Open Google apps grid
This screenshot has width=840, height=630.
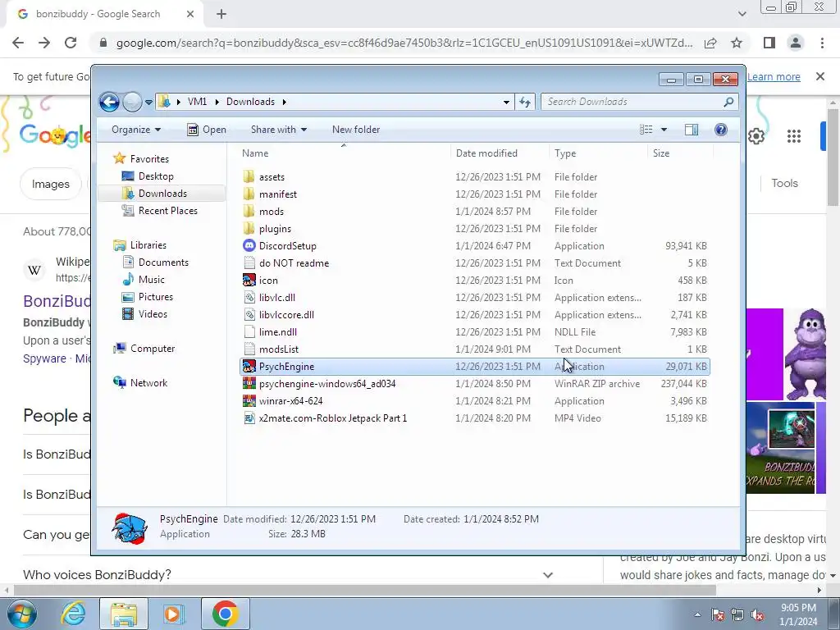pyautogui.click(x=793, y=137)
